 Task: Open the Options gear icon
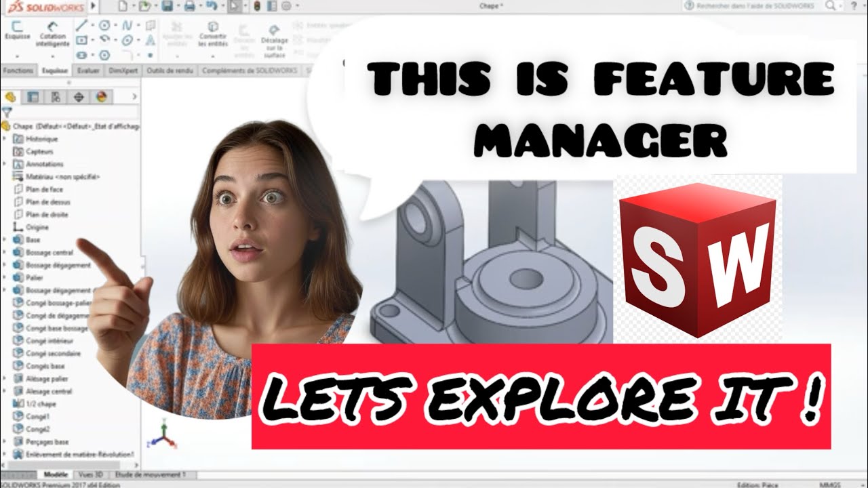point(286,7)
